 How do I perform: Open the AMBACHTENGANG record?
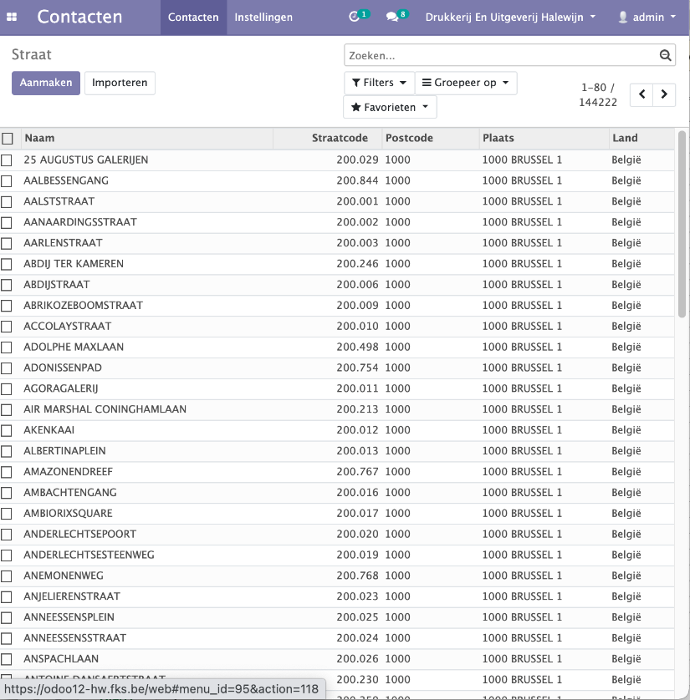click(x=70, y=492)
